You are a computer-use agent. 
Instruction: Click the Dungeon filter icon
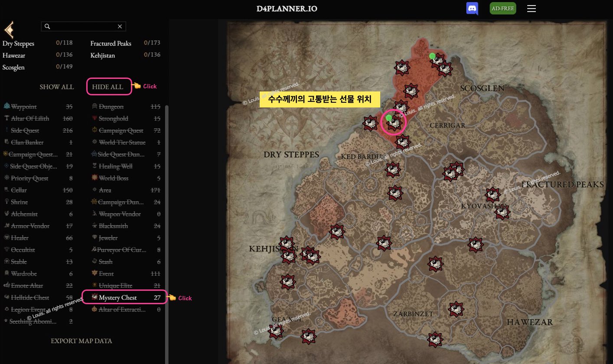click(x=95, y=106)
